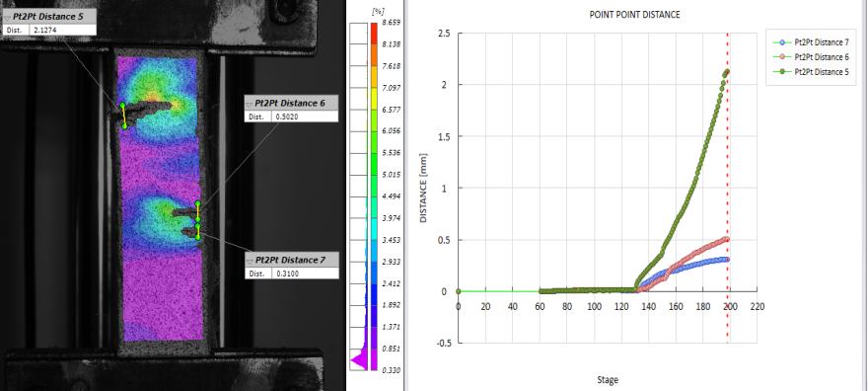Screen dimensions: 868x391
Task: Select Pt2Pt Distance 6 legend entry
Action: (x=811, y=56)
